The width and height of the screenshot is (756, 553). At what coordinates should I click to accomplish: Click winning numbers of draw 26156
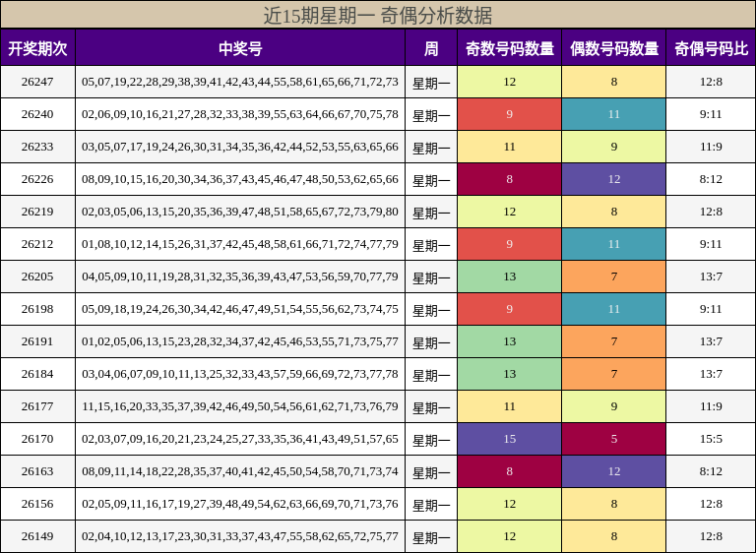coord(240,505)
